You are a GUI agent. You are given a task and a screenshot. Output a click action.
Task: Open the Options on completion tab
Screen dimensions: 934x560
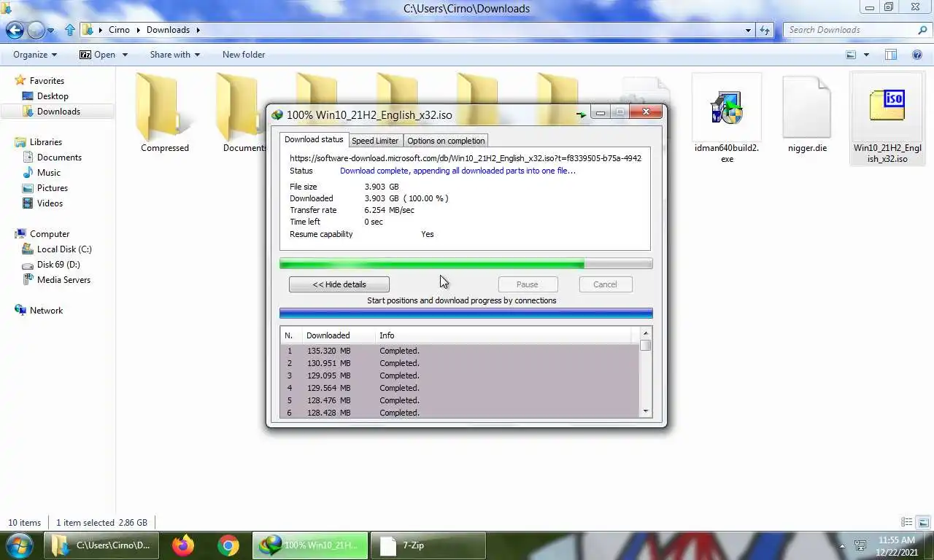coord(446,141)
